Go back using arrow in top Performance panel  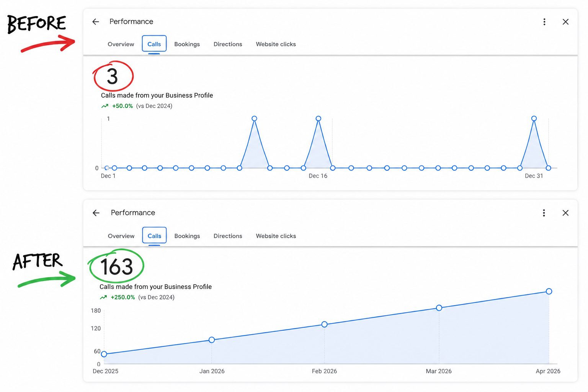pos(96,22)
